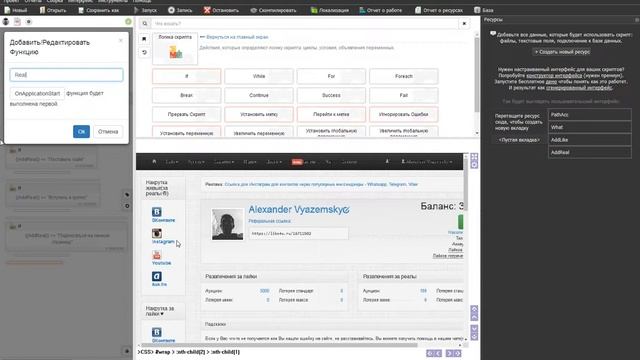The width and height of the screenshot is (640, 360).
Task: Click the Логика скрипта module thumbnail
Action: point(175,49)
